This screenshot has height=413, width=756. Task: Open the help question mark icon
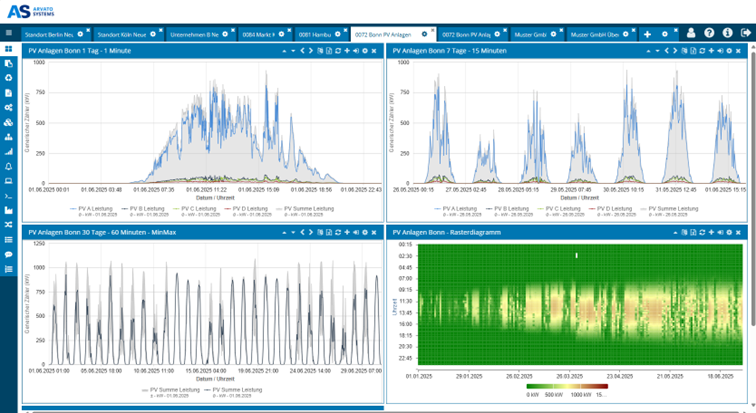[709, 33]
